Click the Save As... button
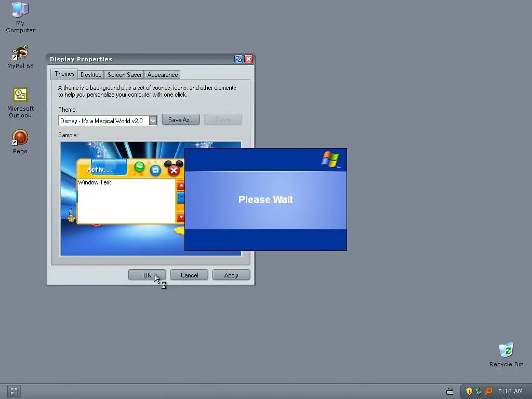 (x=181, y=120)
